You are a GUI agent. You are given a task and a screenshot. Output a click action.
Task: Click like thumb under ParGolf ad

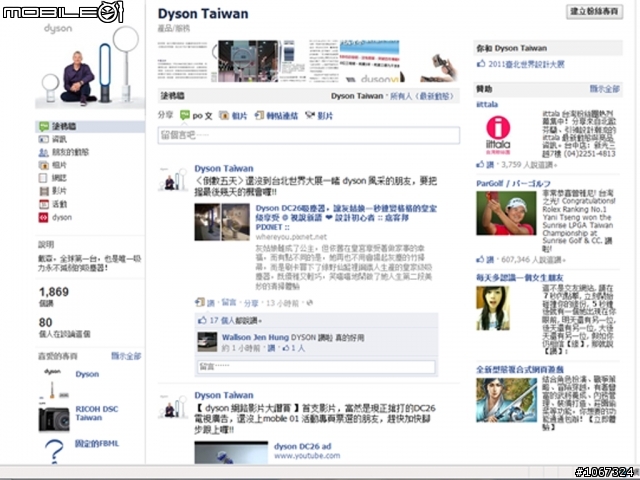(x=480, y=259)
